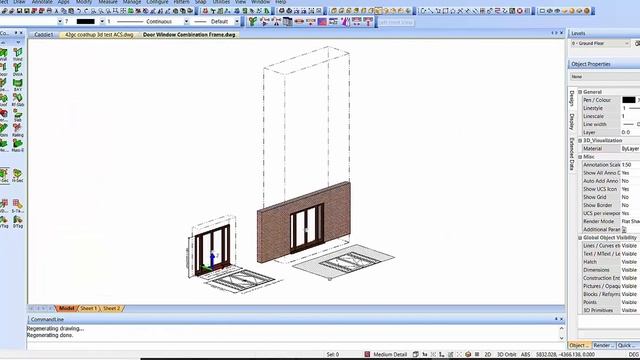This screenshot has width=640, height=360.
Task: Click the Layer value field
Action: pos(630,132)
